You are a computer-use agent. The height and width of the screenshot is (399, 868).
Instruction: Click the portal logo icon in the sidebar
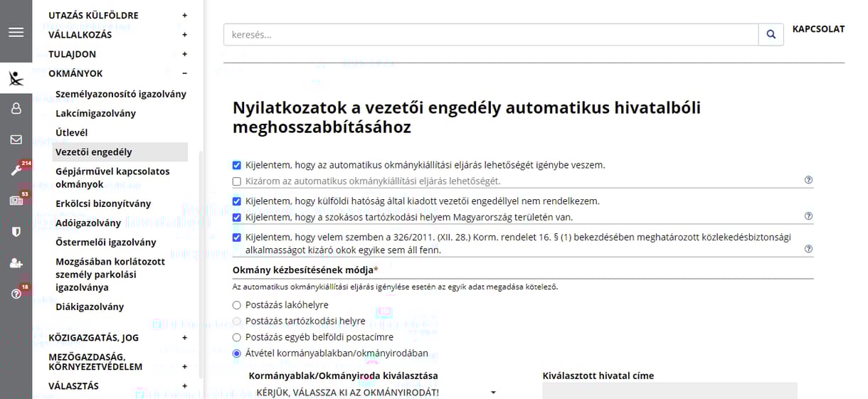(16, 78)
